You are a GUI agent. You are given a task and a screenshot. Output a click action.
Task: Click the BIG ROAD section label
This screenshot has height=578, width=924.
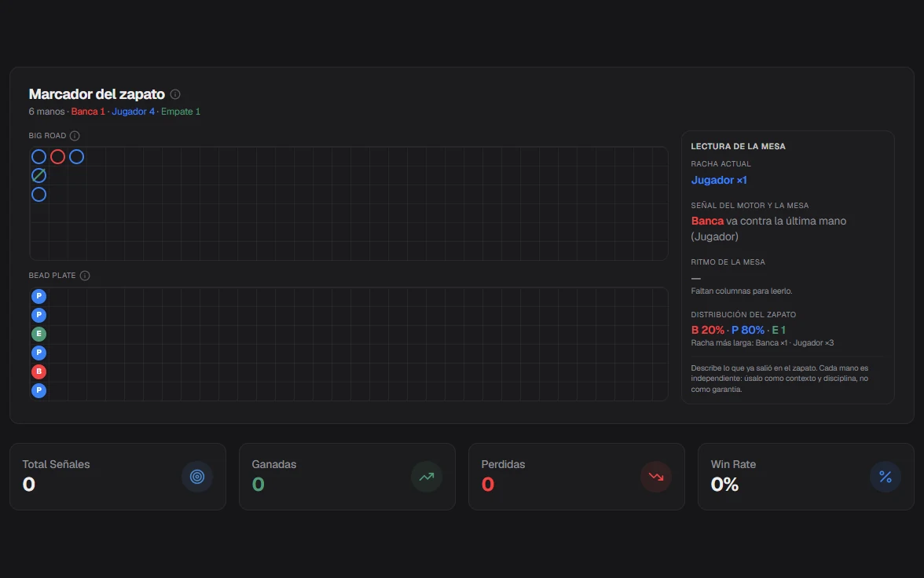coord(47,136)
